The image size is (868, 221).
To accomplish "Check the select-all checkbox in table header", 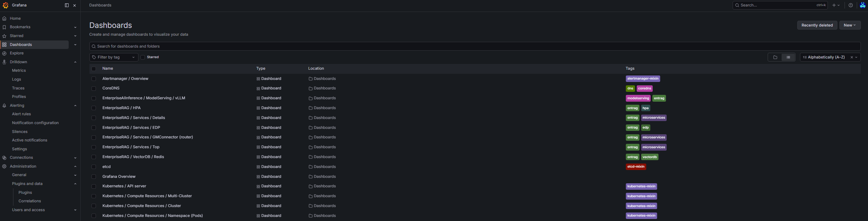I will [x=94, y=69].
